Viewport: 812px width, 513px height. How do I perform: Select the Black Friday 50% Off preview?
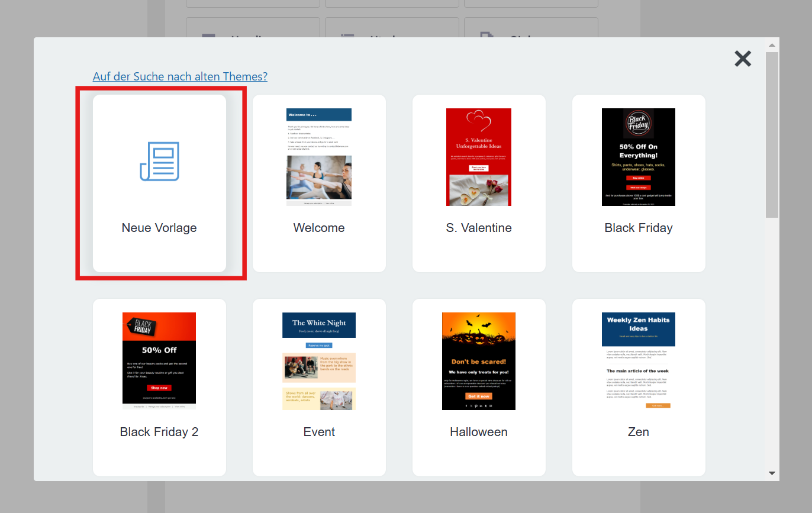639,157
